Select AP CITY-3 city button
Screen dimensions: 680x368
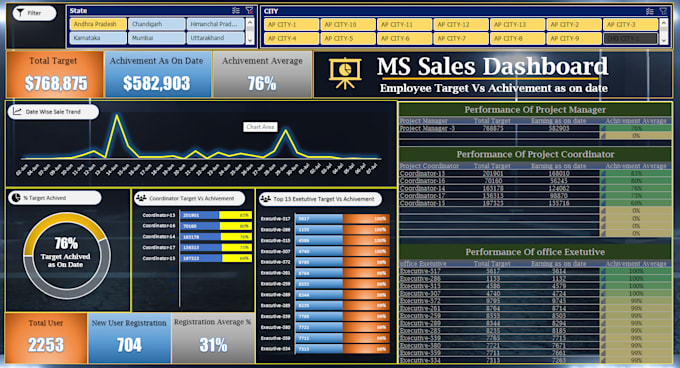click(631, 25)
